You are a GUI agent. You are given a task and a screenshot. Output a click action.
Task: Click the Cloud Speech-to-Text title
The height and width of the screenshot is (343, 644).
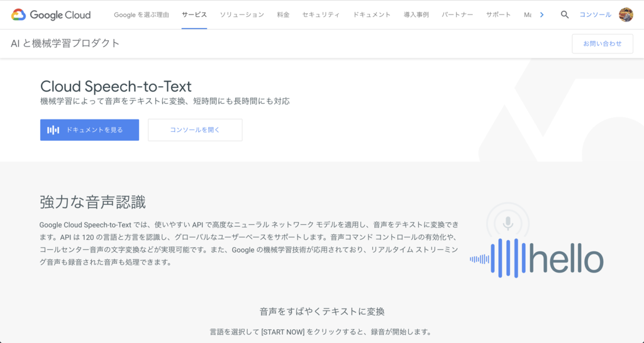coord(116,87)
